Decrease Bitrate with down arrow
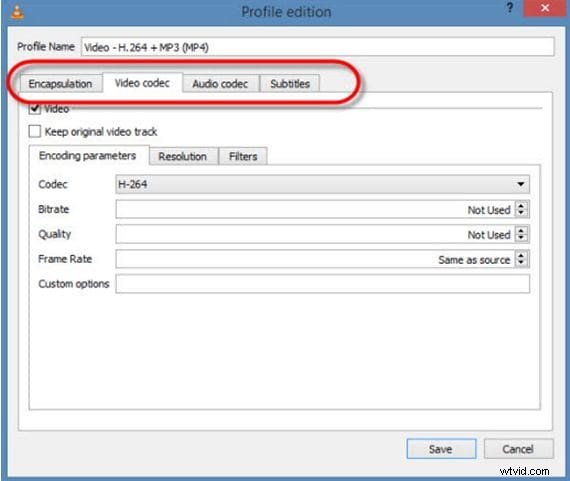 pos(521,213)
